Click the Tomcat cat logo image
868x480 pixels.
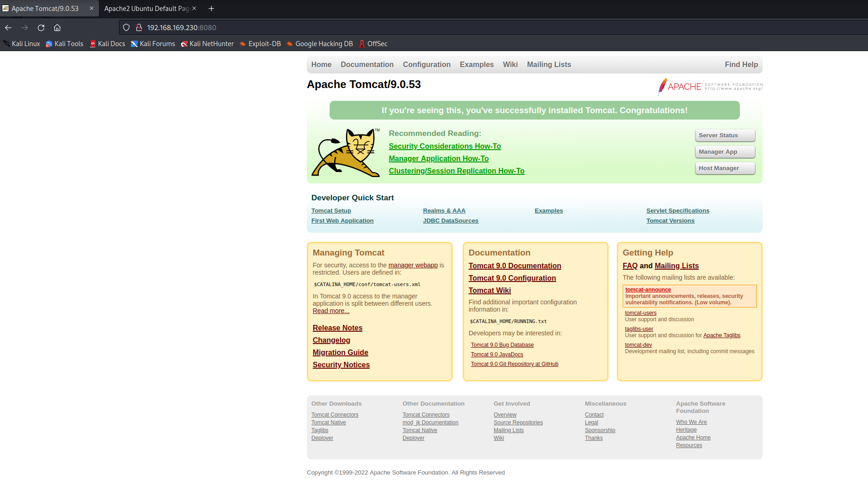pyautogui.click(x=346, y=152)
